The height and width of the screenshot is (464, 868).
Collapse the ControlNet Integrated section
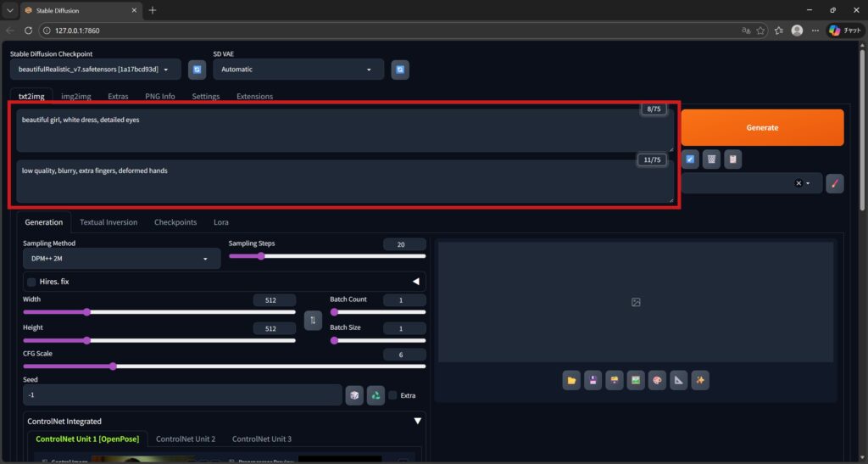tap(416, 421)
